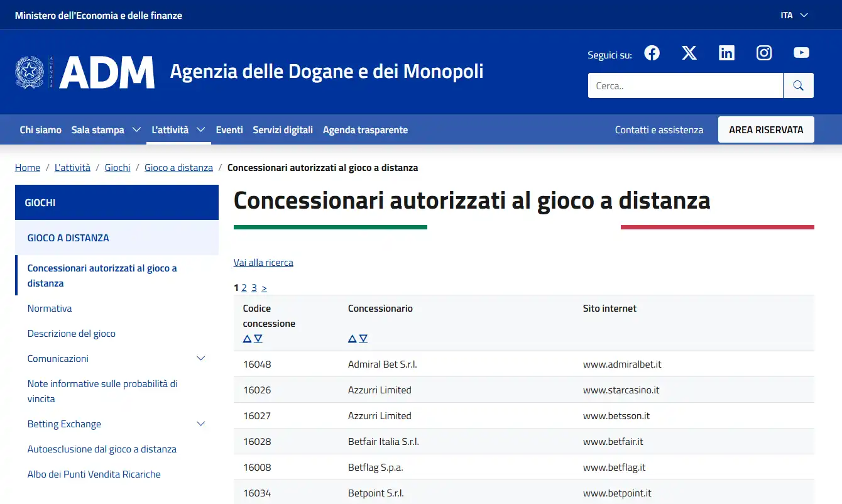This screenshot has width=842, height=504.
Task: Click the Cerca search input field
Action: click(x=686, y=85)
